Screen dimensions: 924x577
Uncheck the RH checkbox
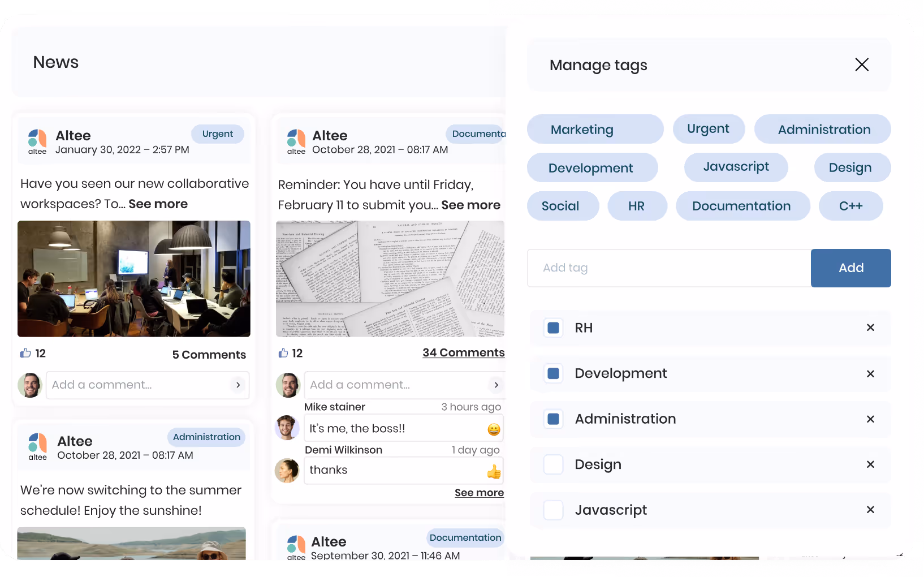[x=554, y=328]
